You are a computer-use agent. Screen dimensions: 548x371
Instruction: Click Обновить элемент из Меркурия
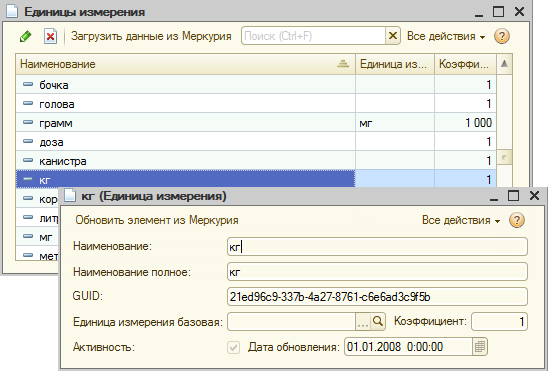click(x=157, y=220)
